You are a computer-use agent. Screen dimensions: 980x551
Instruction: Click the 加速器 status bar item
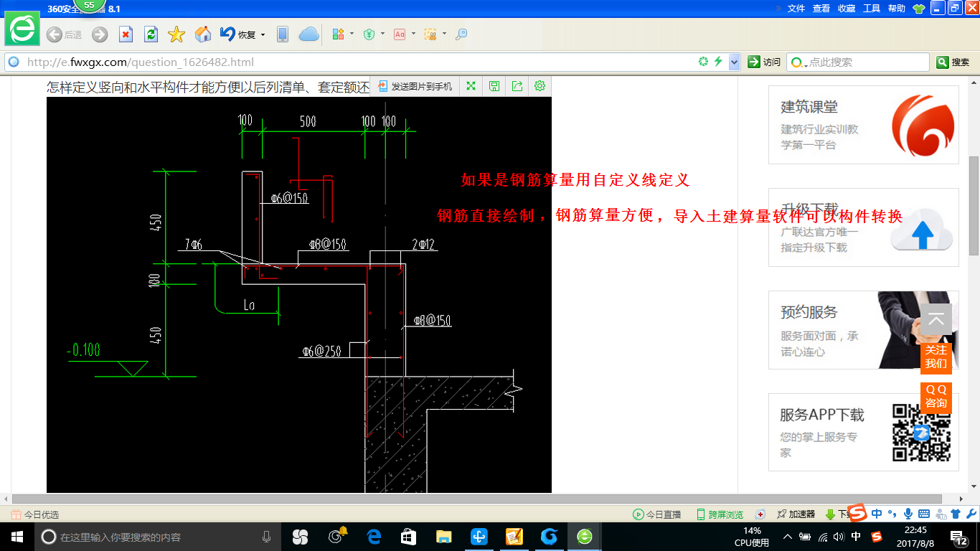pos(796,514)
